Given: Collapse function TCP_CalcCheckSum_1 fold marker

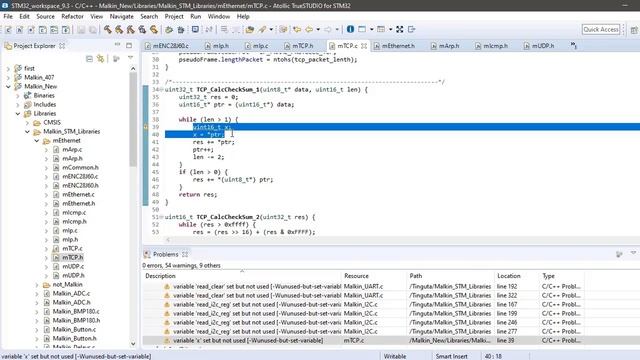Looking at the screenshot, I should [162, 89].
